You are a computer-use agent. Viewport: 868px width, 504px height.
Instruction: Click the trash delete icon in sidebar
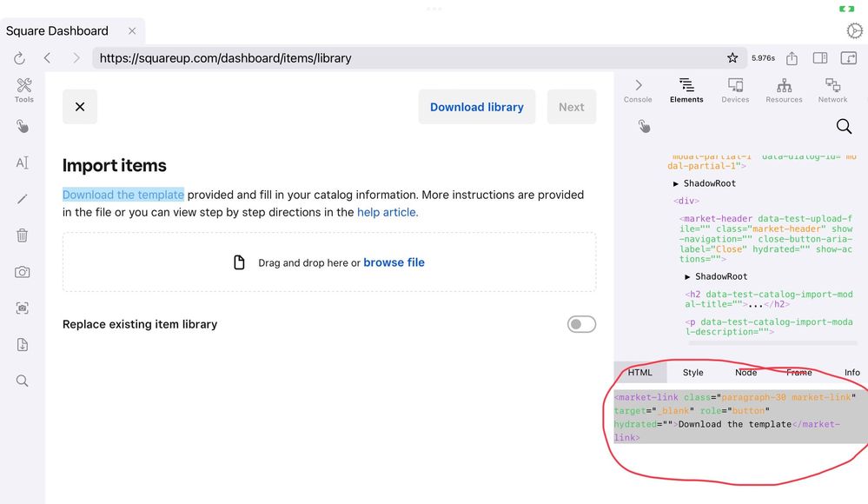(23, 235)
